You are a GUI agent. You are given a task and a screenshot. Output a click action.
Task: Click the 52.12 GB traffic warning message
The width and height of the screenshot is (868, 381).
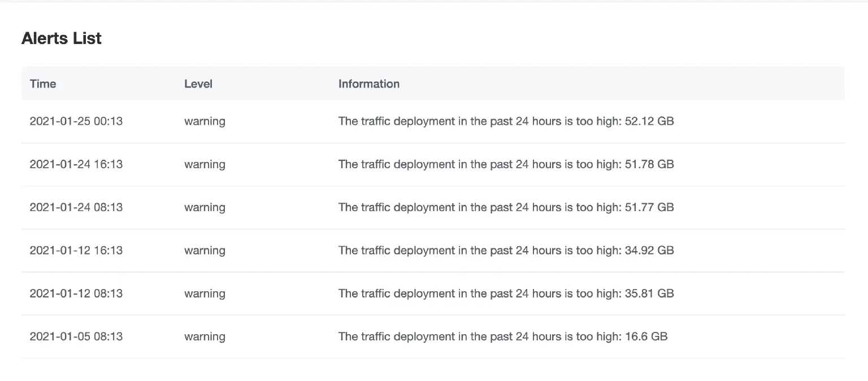click(x=506, y=121)
